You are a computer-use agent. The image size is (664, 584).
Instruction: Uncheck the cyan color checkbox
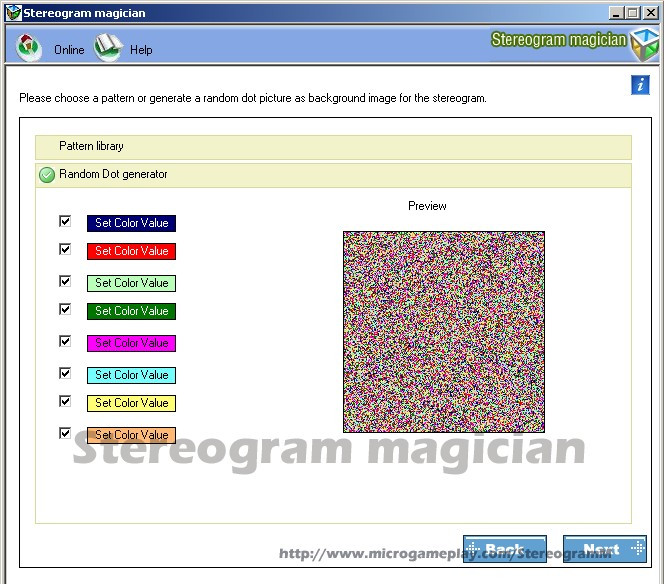coord(65,373)
